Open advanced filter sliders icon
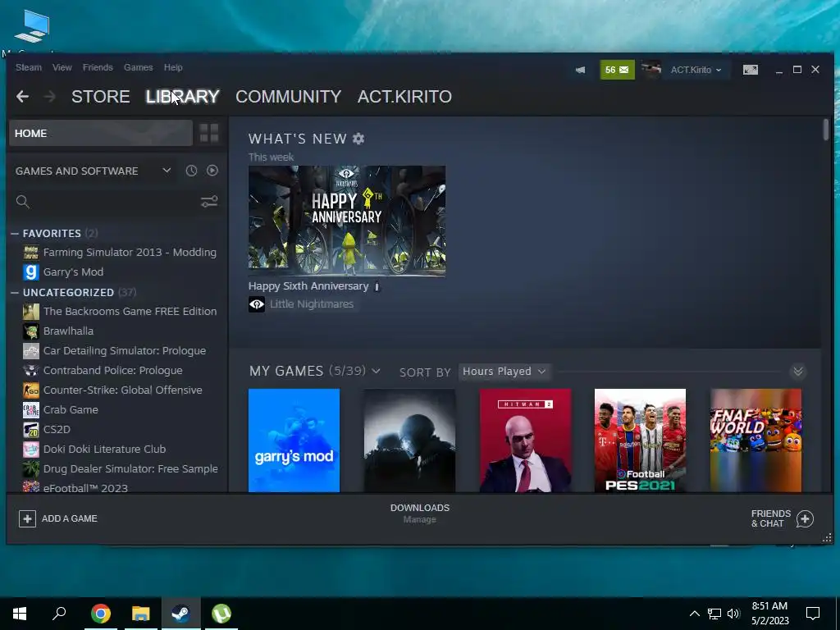This screenshot has width=840, height=630. (209, 202)
